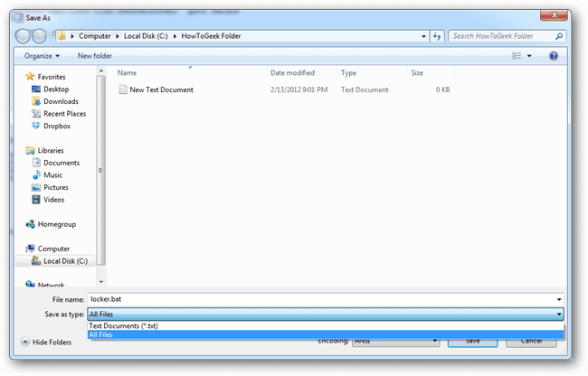Open the Organize dropdown menu
Viewport: 588px width, 376px height.
pyautogui.click(x=41, y=55)
